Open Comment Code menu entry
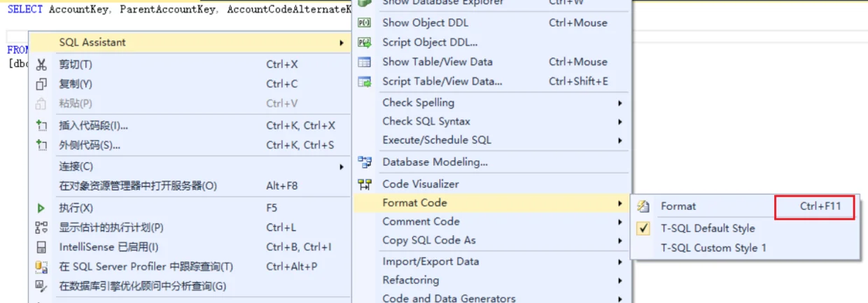 [x=492, y=222]
